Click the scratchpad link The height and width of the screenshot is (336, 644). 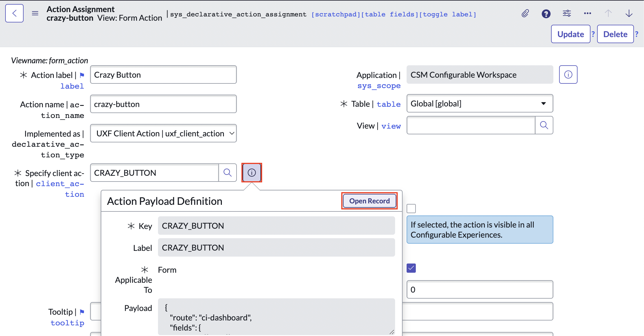click(x=336, y=14)
